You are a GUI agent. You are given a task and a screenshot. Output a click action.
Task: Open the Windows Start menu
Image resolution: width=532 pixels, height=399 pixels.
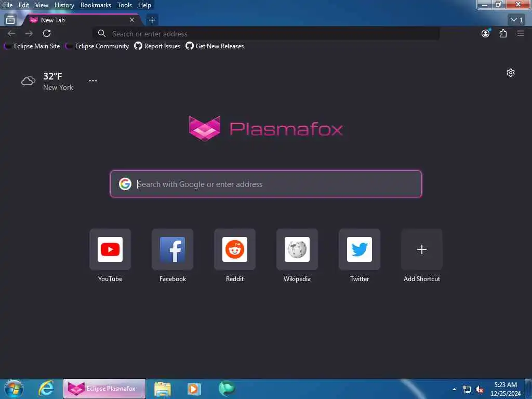[x=14, y=389]
